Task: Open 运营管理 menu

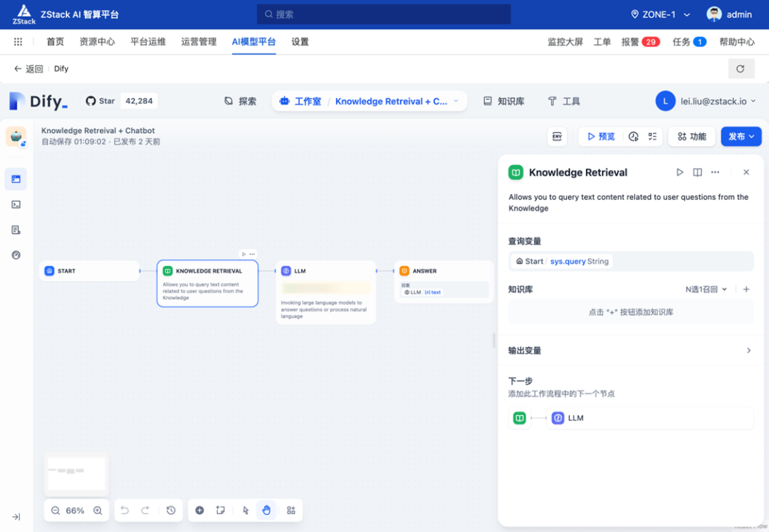Action: [199, 42]
